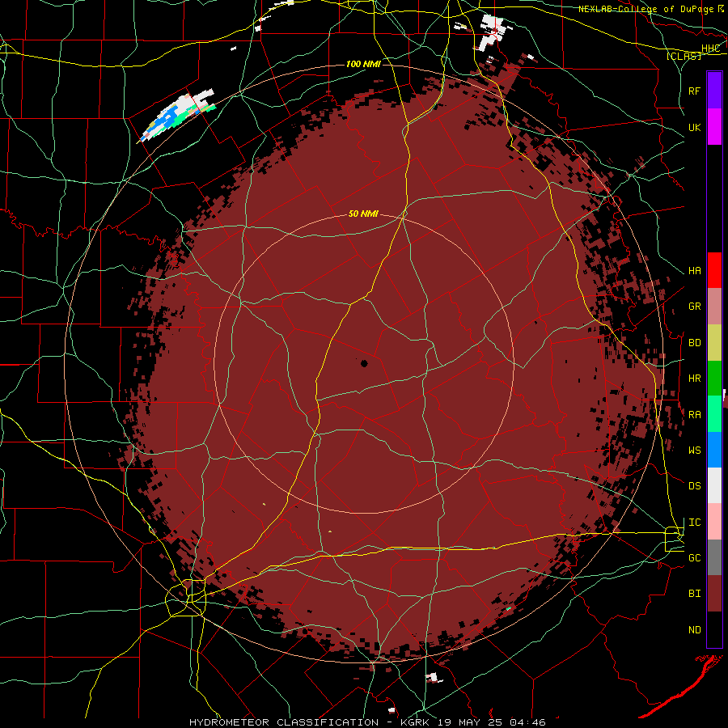Pick the RA light green legend swatch
This screenshot has height=728, width=728.
(x=714, y=414)
